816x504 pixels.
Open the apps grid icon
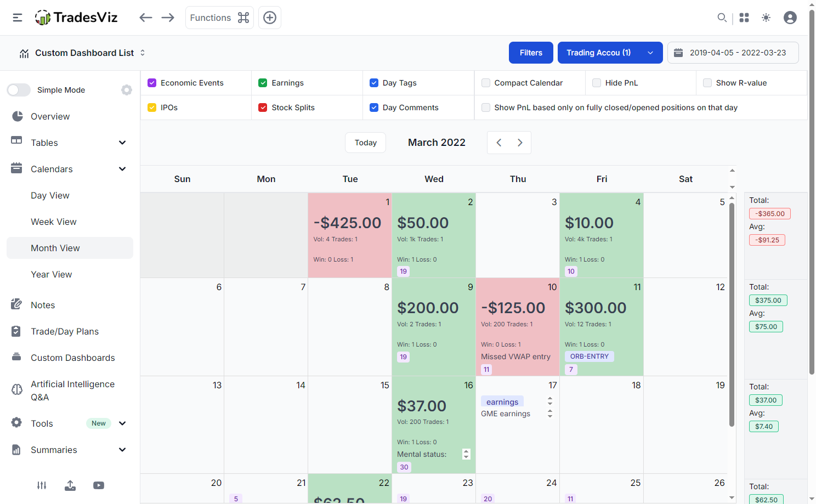tap(744, 17)
